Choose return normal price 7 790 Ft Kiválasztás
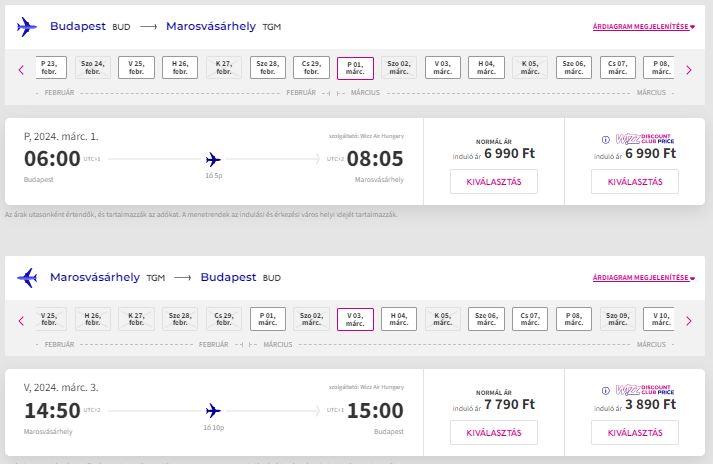713x464 pixels. point(494,433)
